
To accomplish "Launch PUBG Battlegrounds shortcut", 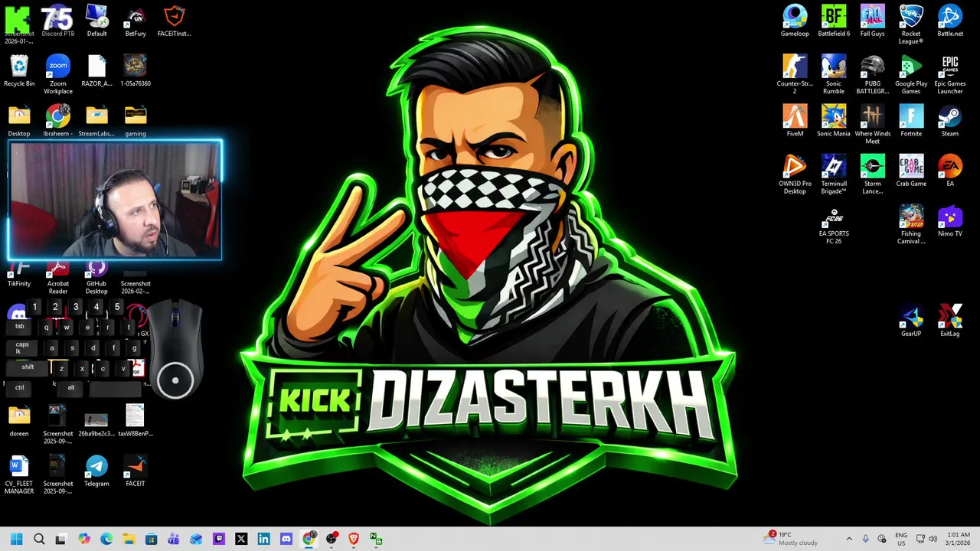I will (872, 74).
